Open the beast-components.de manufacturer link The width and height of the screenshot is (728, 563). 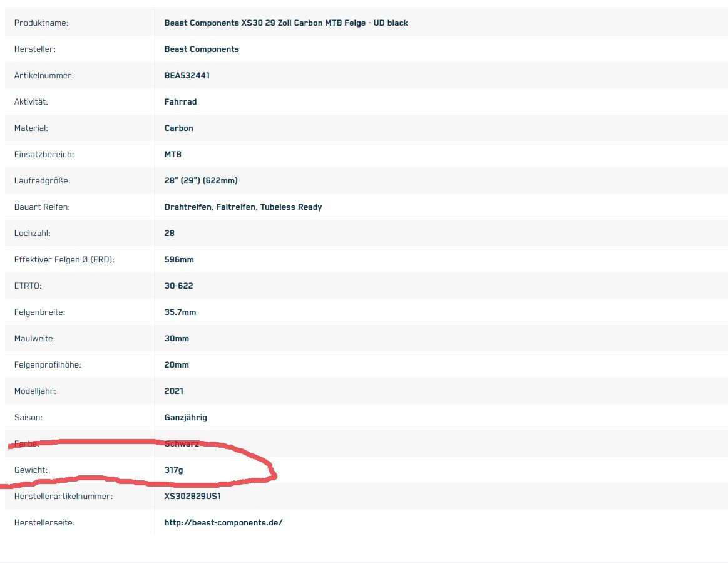pyautogui.click(x=223, y=522)
